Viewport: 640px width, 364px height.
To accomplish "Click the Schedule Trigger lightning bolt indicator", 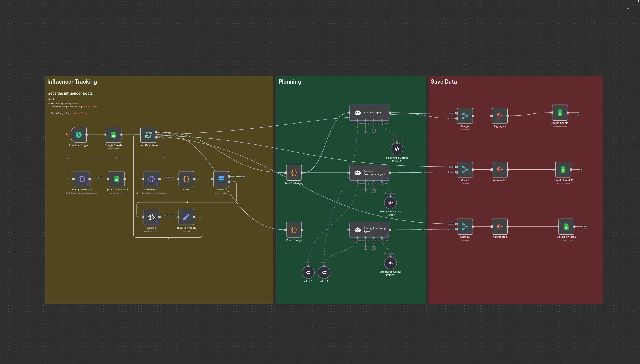I will (67, 135).
